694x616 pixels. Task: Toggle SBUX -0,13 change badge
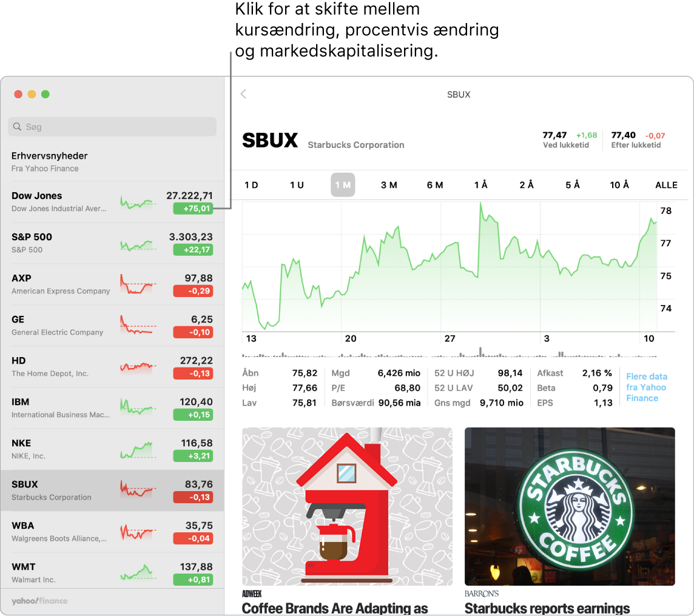point(193,497)
